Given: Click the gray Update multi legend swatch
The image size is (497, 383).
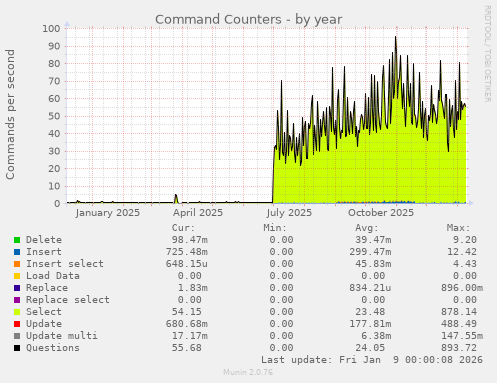Looking at the screenshot, I should click(17, 336).
